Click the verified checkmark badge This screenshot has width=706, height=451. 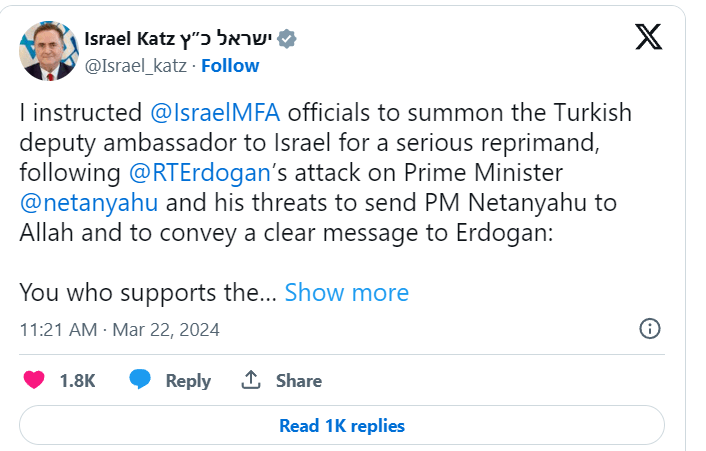(287, 39)
